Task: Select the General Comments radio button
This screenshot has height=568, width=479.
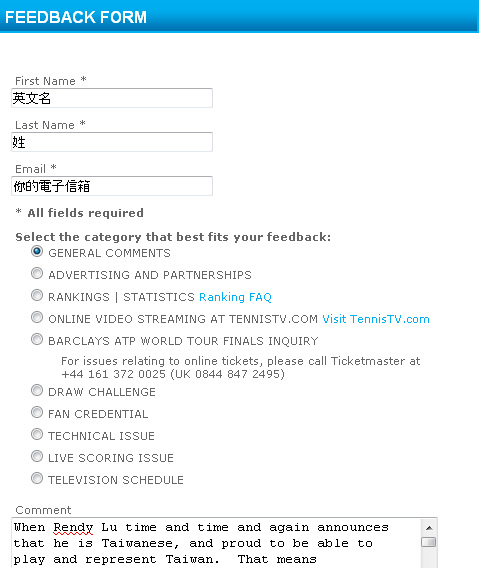Action: pyautogui.click(x=37, y=251)
